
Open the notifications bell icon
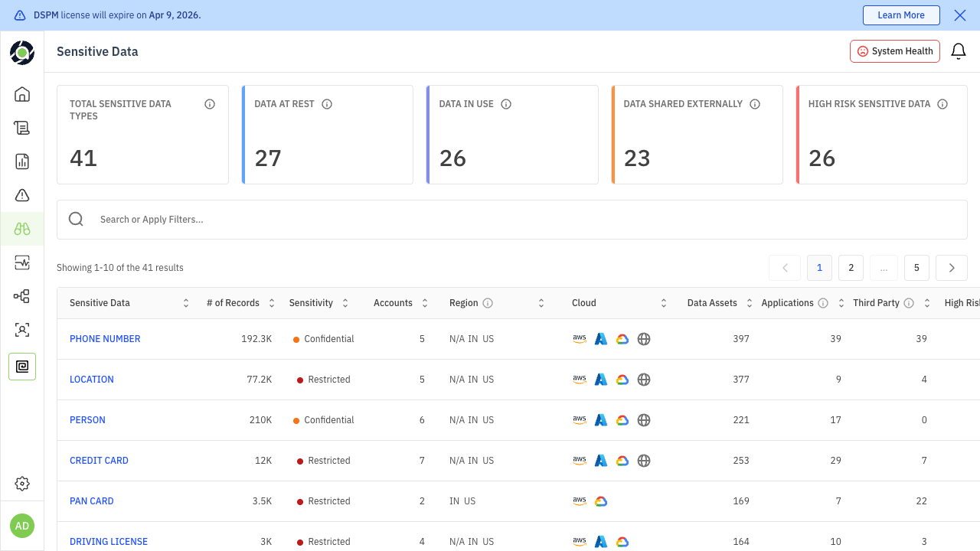click(958, 51)
